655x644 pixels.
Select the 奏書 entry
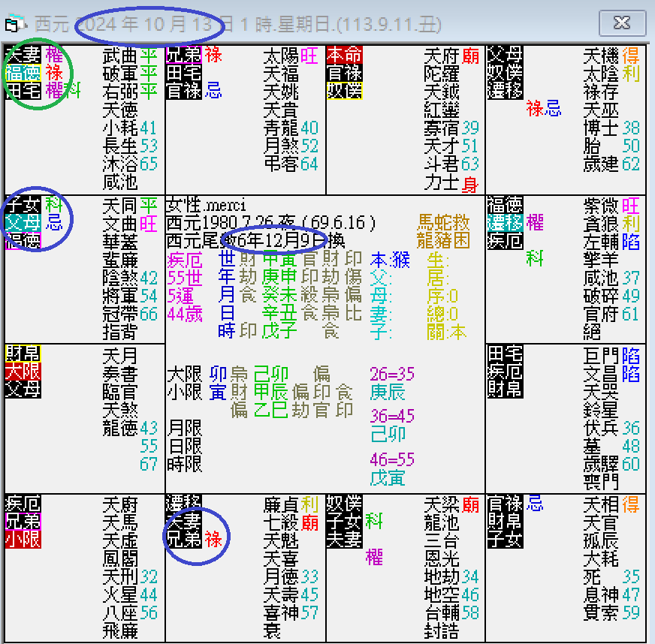click(x=120, y=375)
